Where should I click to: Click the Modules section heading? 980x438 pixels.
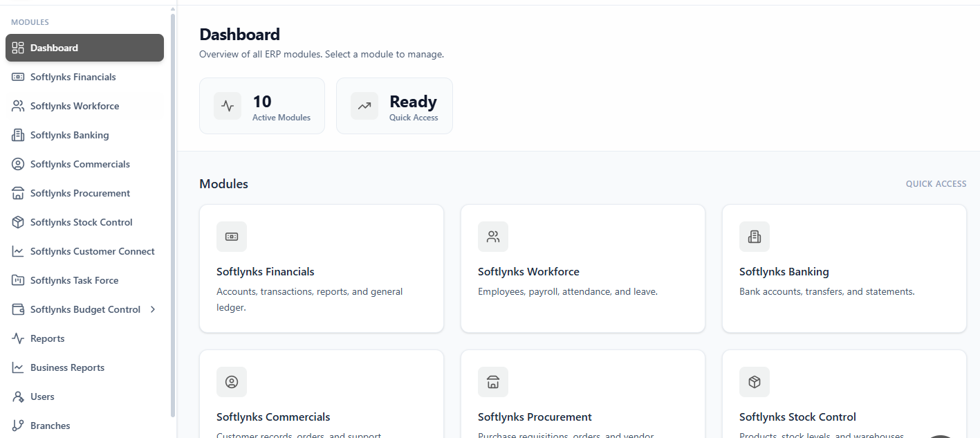(x=223, y=184)
